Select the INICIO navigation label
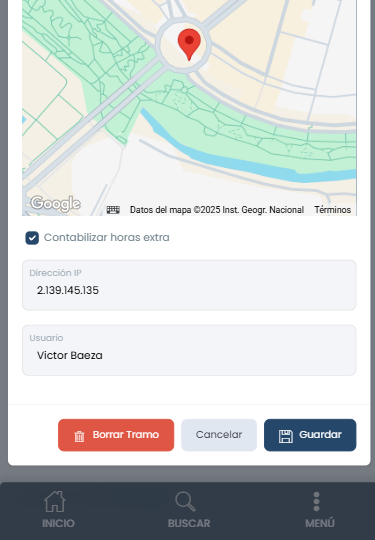 point(58,523)
